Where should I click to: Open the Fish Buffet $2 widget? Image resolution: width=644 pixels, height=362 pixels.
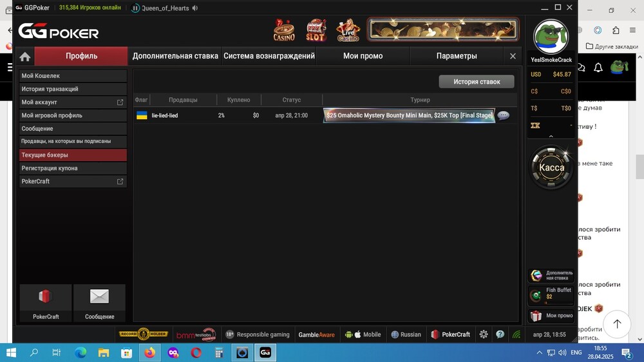tap(551, 295)
